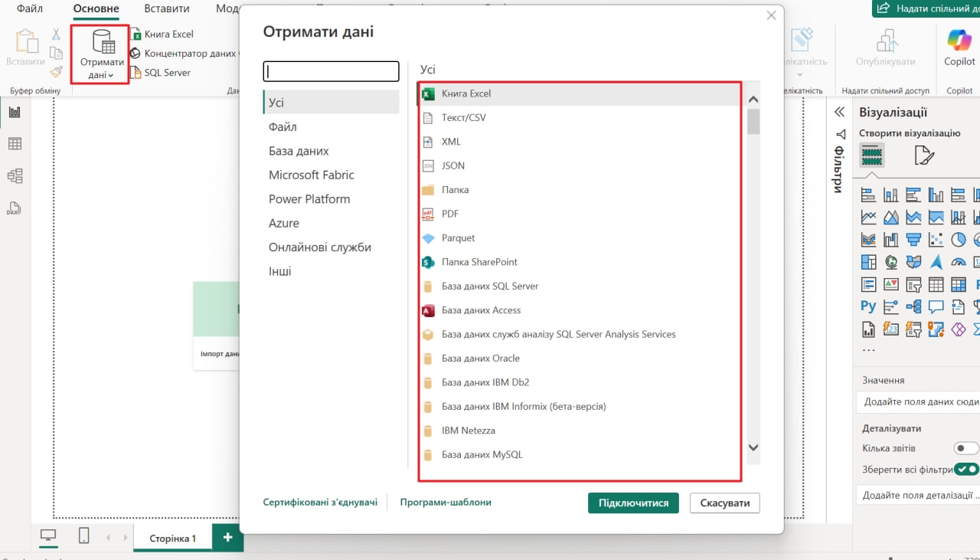Open the Сертифіковані з'єднувачі link
The width and height of the screenshot is (980, 560).
pos(320,503)
